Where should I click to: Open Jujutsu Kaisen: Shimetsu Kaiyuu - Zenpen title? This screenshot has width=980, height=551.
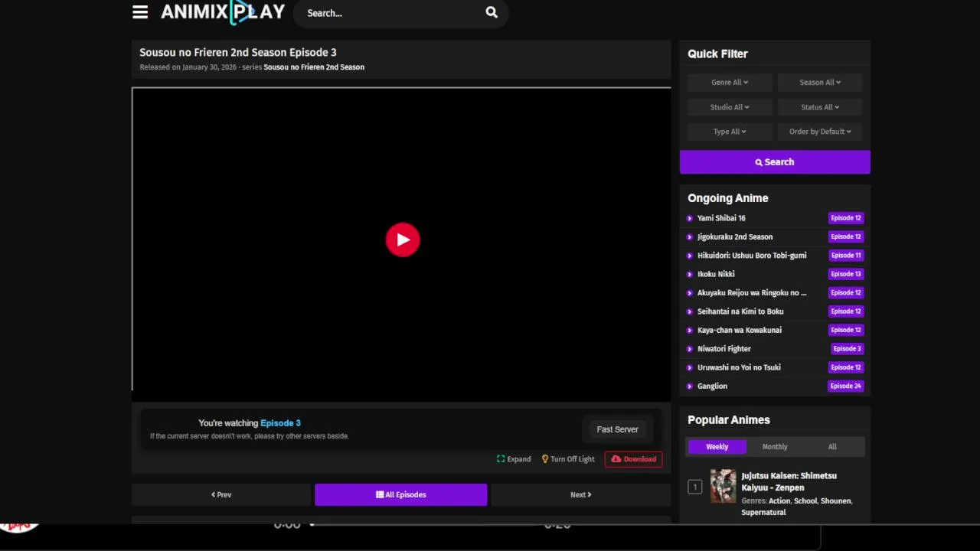point(789,481)
